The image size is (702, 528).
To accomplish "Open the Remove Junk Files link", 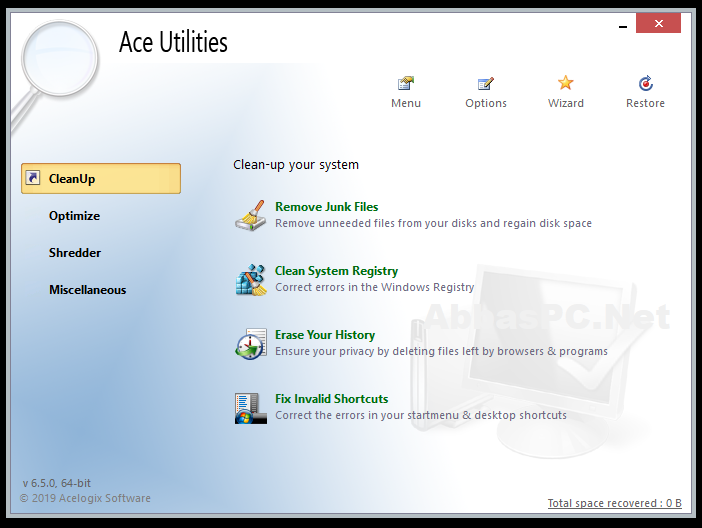I will [x=326, y=207].
